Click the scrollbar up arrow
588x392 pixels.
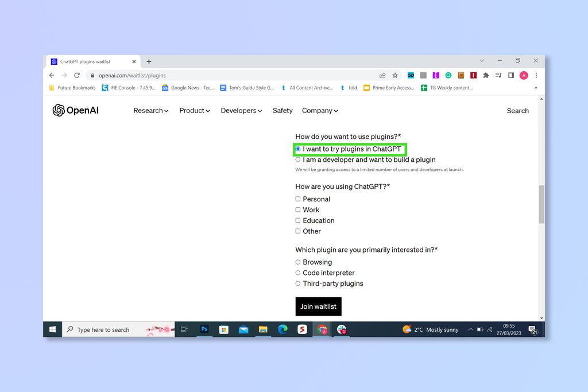(541, 99)
